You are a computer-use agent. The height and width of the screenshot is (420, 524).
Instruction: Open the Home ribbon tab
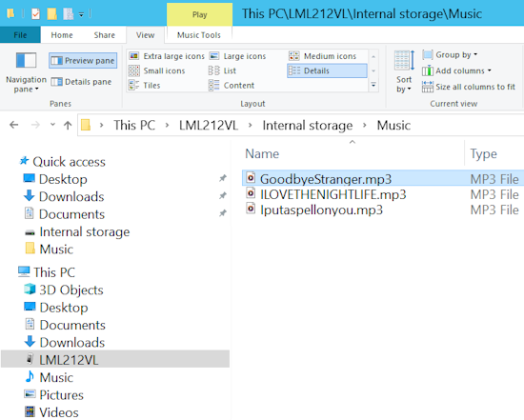(x=62, y=35)
